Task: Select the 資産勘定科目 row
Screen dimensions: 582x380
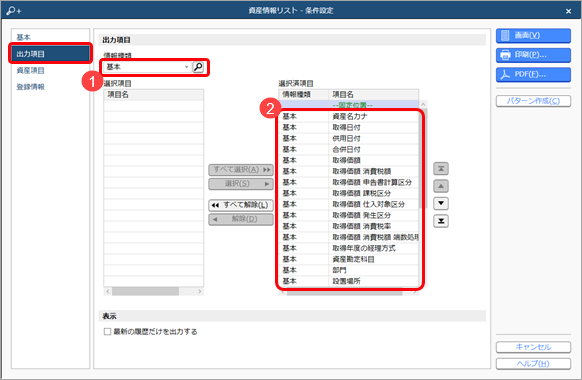Action: [x=349, y=259]
